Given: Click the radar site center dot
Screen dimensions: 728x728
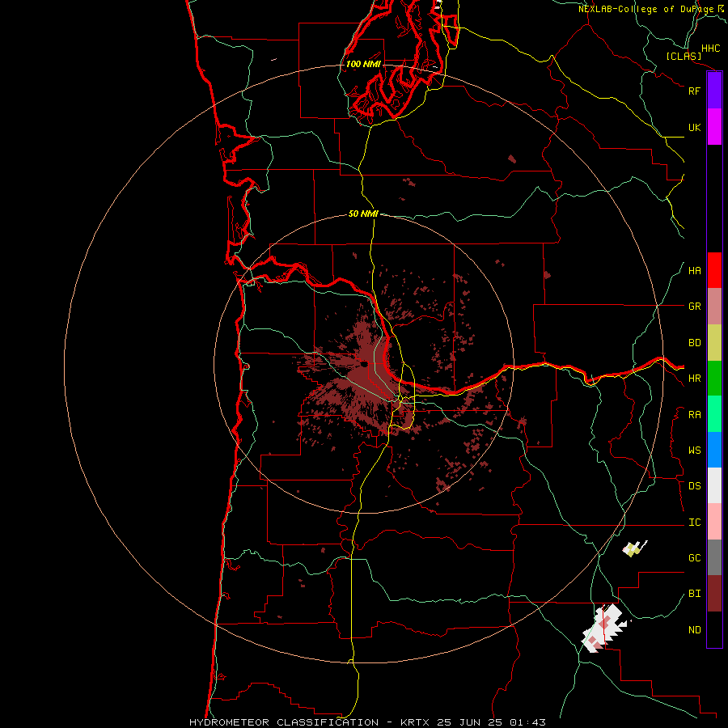Looking at the screenshot, I should 364,365.
